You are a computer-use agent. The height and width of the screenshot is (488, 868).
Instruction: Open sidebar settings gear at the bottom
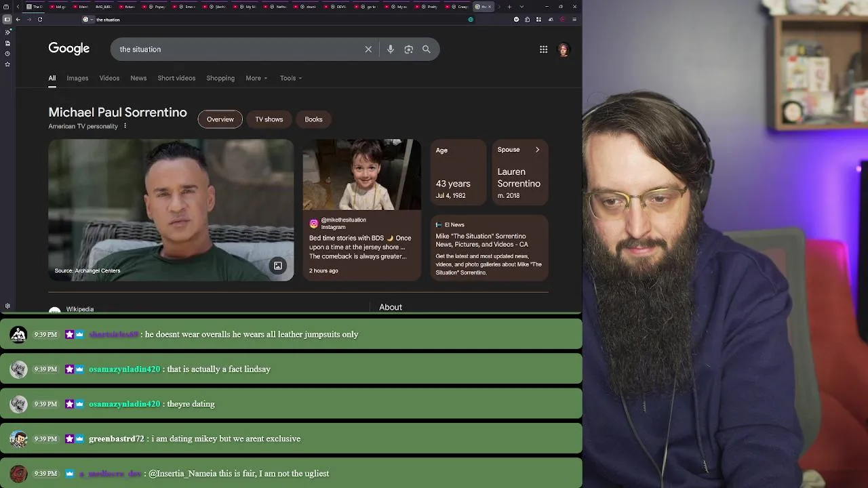(x=7, y=306)
